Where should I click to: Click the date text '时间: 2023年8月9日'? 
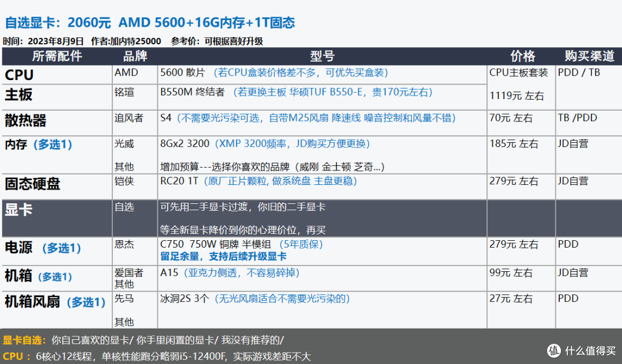[43, 41]
